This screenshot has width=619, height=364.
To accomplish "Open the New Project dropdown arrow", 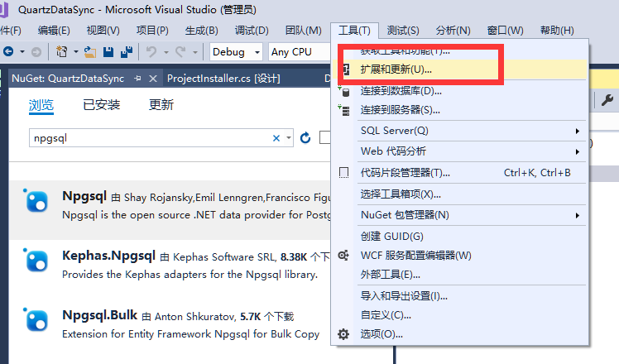I will coord(76,52).
